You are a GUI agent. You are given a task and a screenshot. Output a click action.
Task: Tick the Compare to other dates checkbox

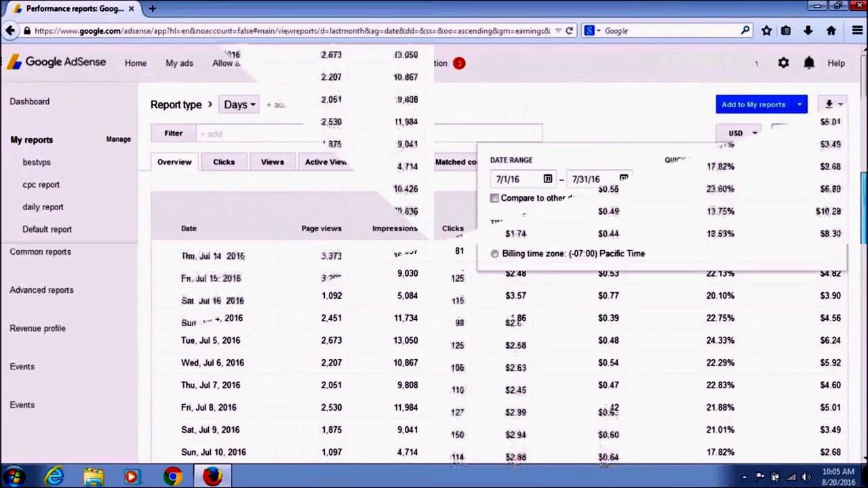[494, 198]
